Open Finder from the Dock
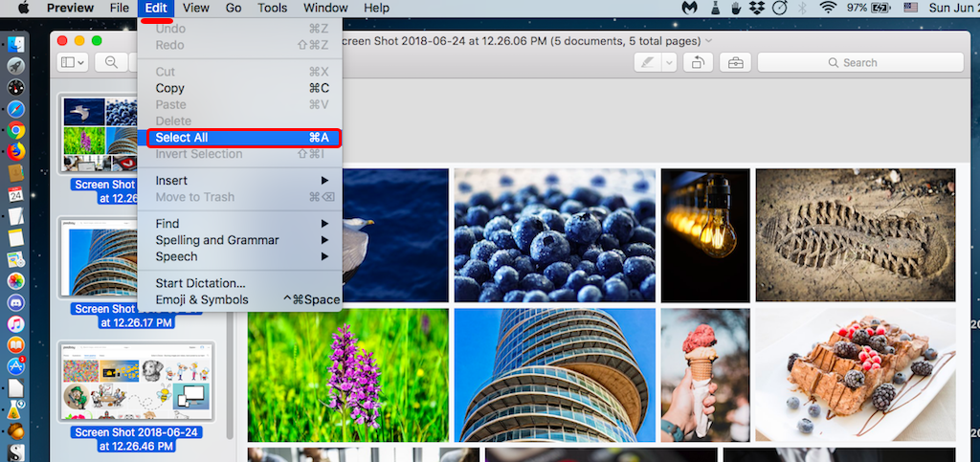The width and height of the screenshot is (980, 462). (x=16, y=45)
